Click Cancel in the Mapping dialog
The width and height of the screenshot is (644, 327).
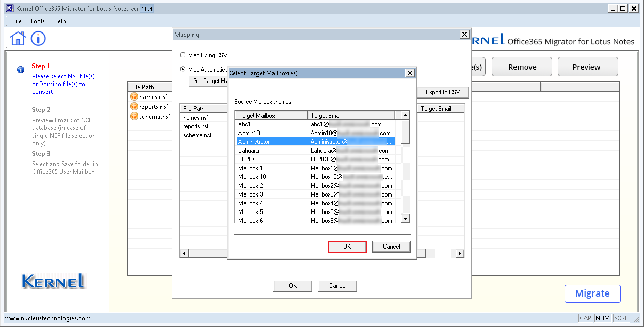pyautogui.click(x=337, y=286)
